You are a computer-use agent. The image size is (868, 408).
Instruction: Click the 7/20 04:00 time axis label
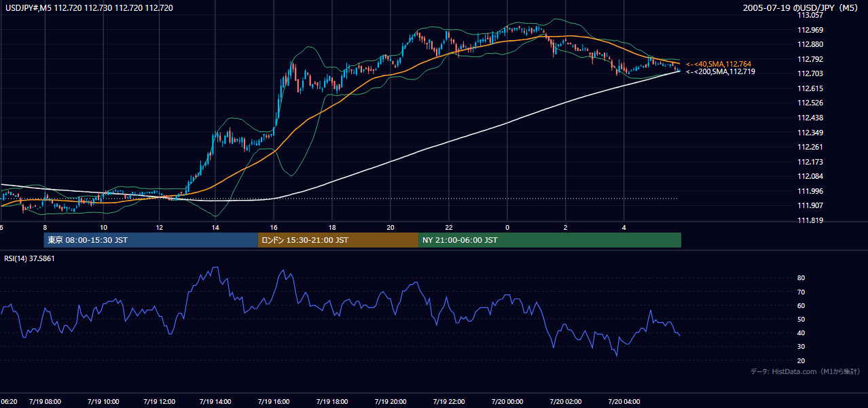coord(624,401)
